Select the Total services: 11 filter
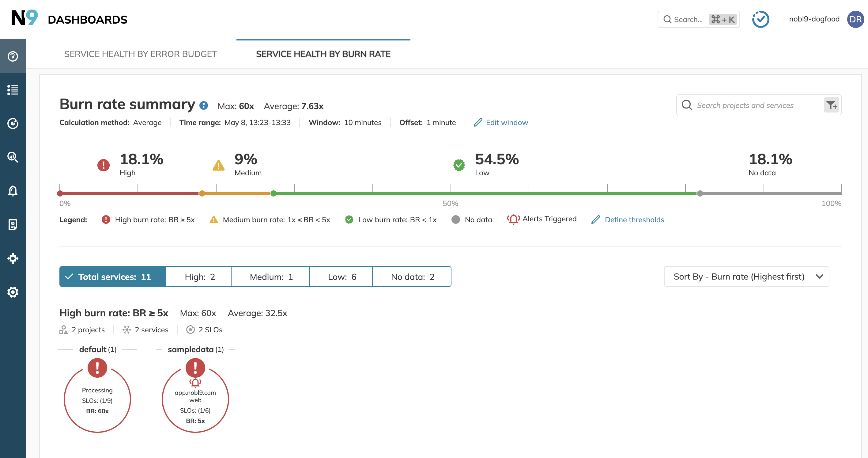 (x=113, y=277)
